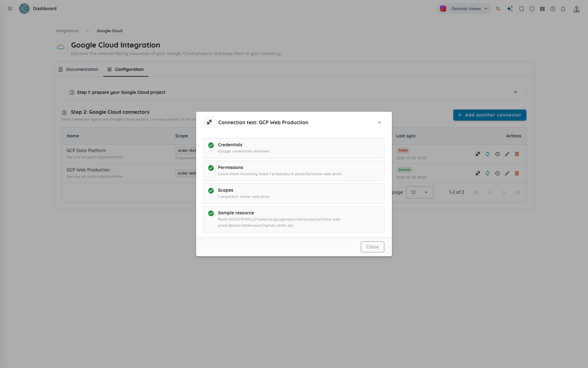
Task: Delete the GCP Data Platform connector
Action: point(517,154)
